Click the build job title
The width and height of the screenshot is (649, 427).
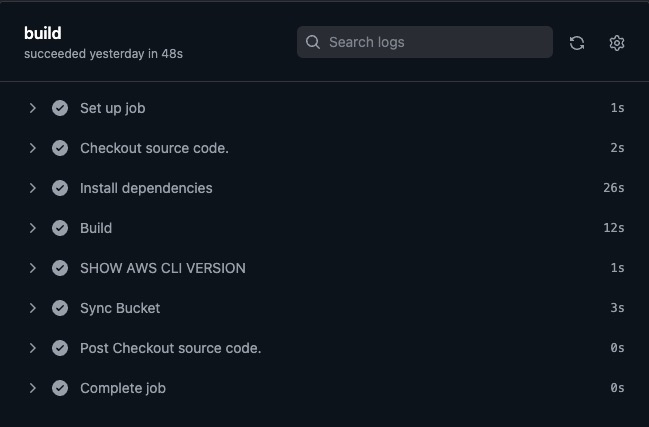click(43, 33)
